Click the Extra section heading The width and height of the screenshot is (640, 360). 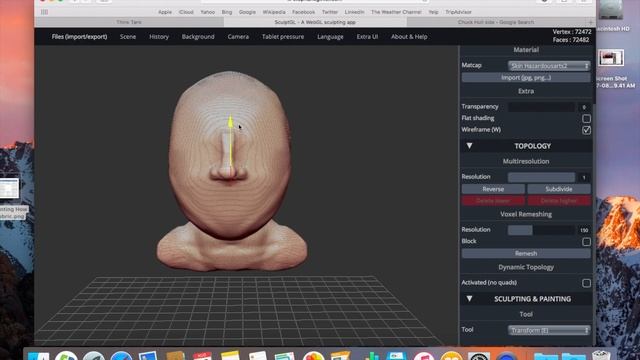click(x=526, y=91)
